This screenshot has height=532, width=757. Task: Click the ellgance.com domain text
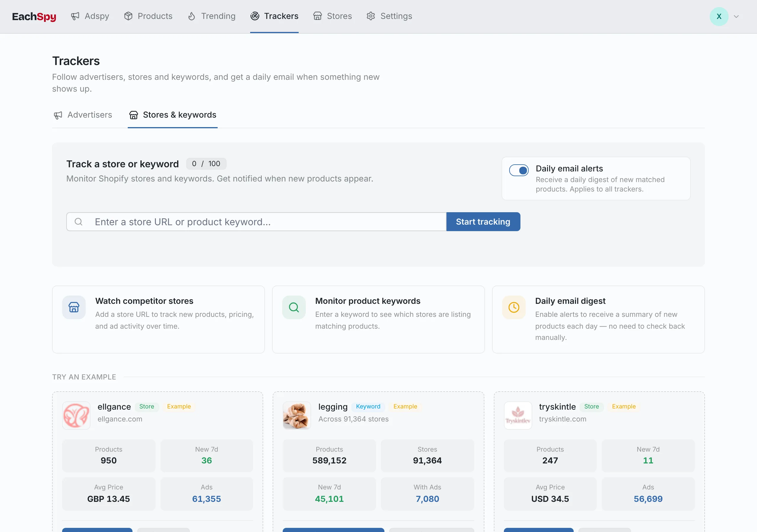tap(120, 419)
